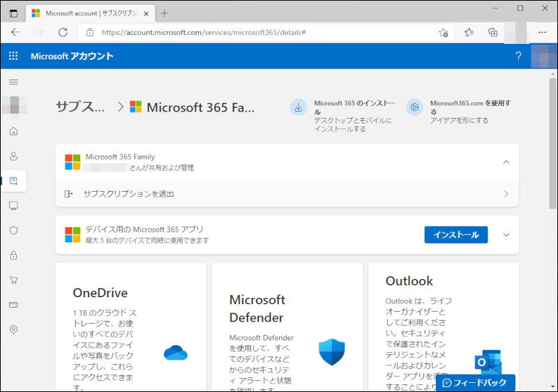558x392 pixels.
Task: Select the subscriptions sidebar icon
Action: click(13, 181)
